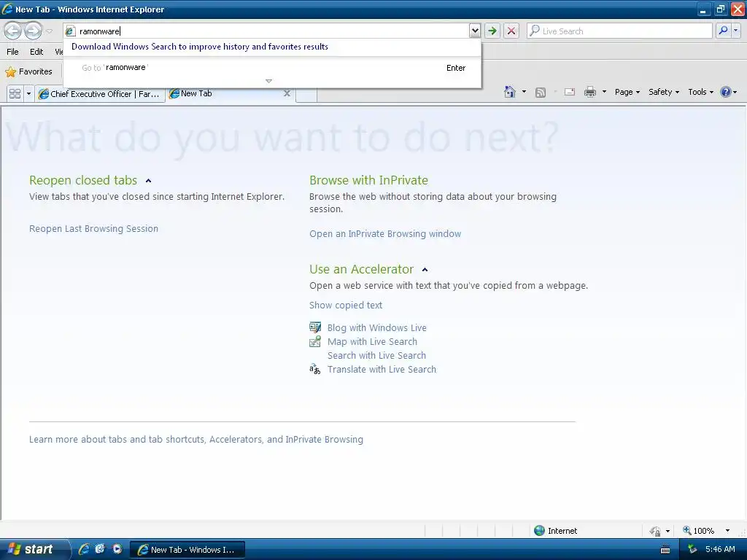
Task: Open the recent pages dropdown arrow
Action: [49, 31]
